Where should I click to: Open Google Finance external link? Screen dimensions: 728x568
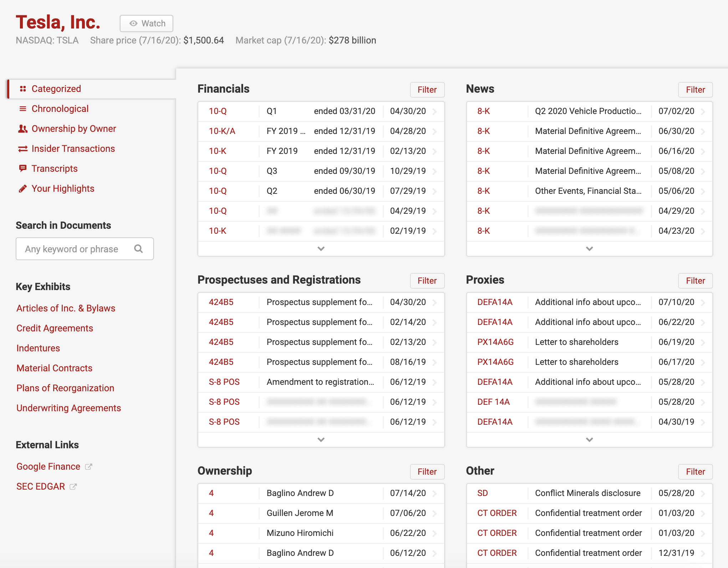click(48, 466)
